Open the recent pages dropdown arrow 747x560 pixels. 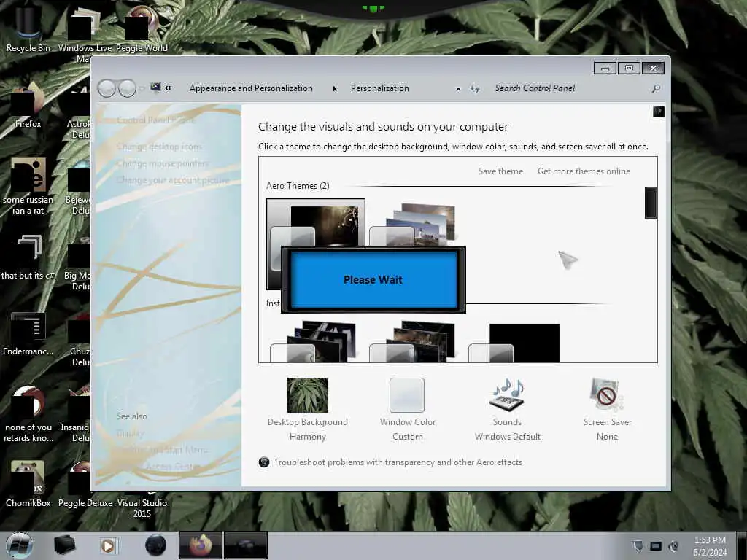pos(142,88)
